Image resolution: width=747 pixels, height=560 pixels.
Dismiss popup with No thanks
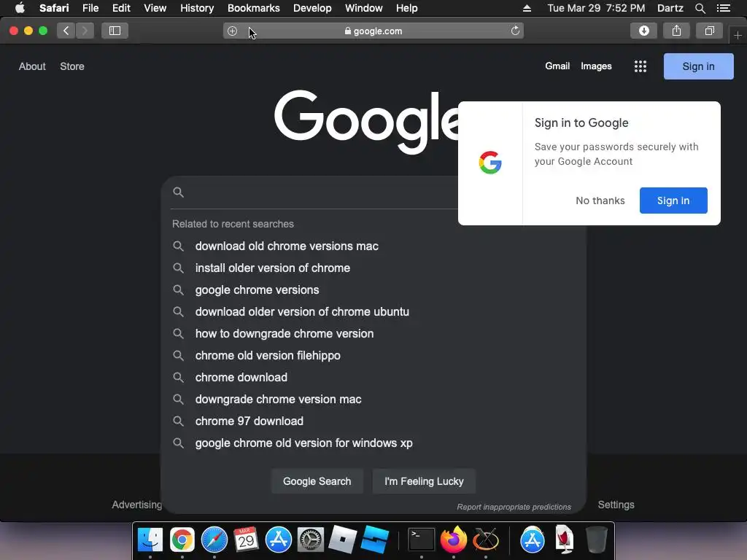600,201
